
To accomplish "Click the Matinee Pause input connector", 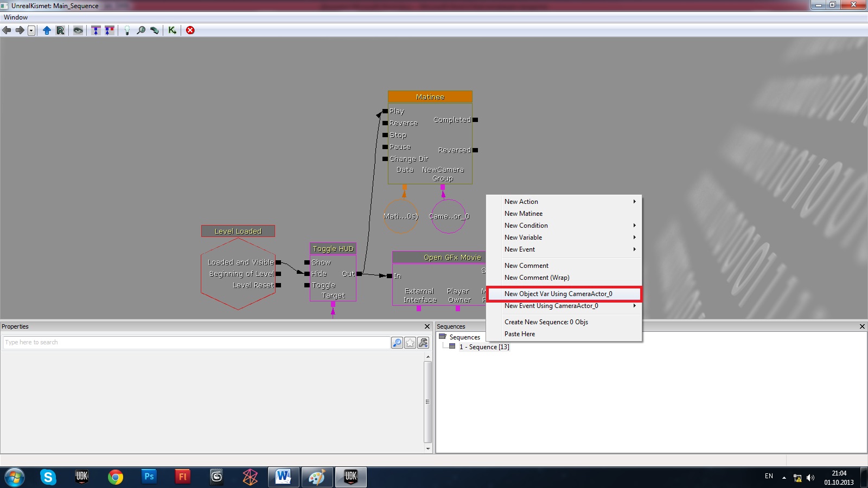I will [x=385, y=147].
